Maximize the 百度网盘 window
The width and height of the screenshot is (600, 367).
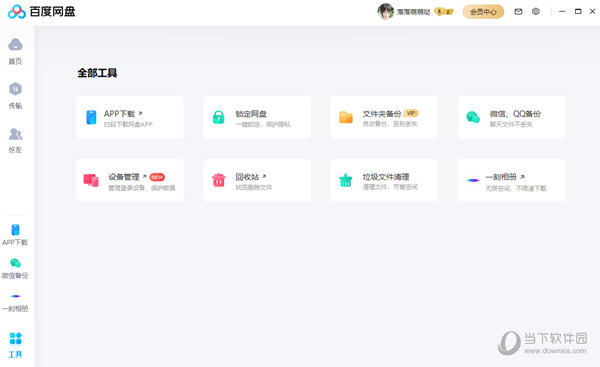coord(578,11)
